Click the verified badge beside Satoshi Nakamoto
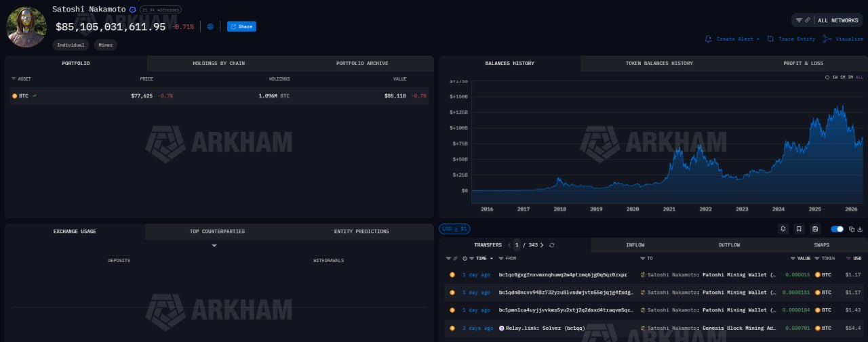Screen dimensions: 868x342 pos(133,9)
